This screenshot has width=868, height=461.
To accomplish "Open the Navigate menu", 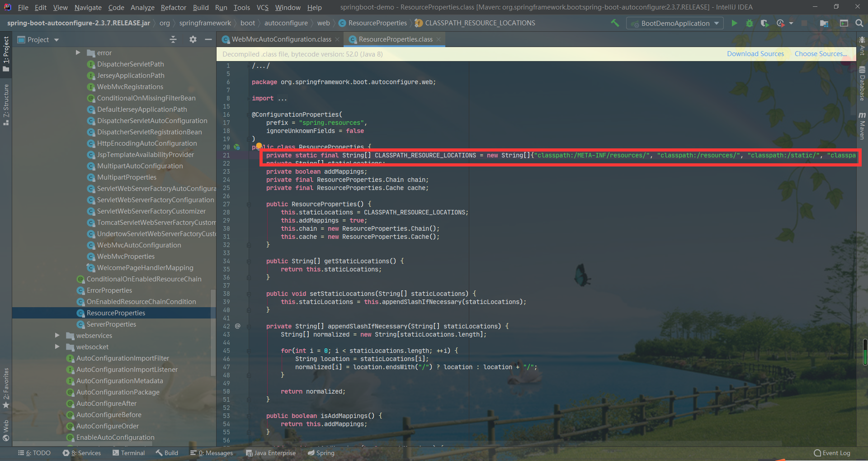I will tap(88, 7).
